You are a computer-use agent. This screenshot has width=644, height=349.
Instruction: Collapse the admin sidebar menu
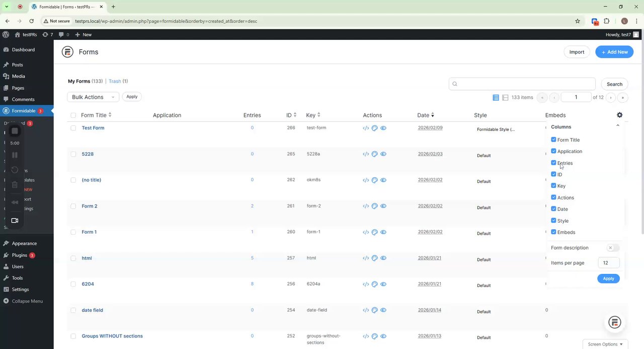click(x=27, y=301)
